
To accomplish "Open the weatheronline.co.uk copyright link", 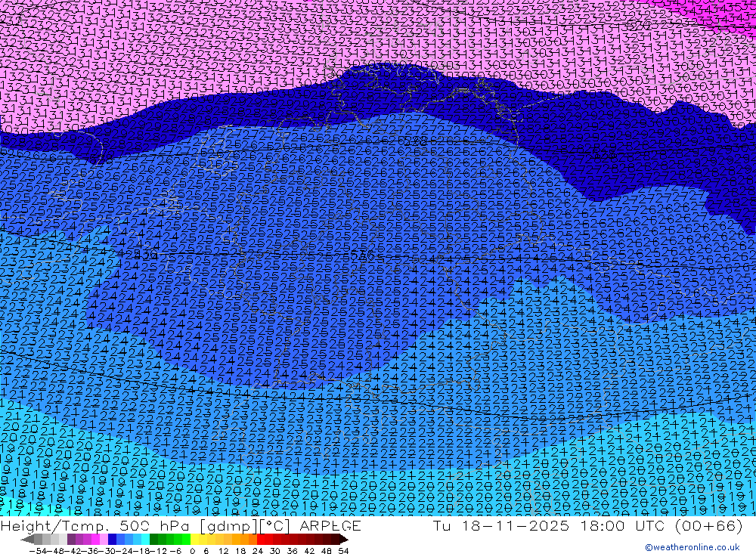I will coord(692,547).
